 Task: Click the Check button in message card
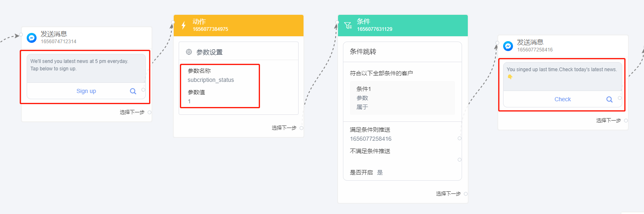click(563, 99)
